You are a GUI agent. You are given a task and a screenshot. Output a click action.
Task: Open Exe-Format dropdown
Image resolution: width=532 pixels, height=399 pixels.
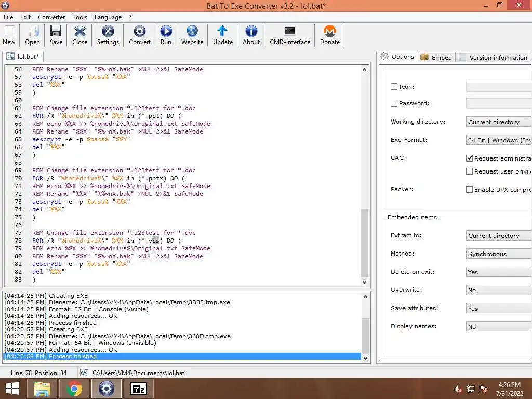[499, 140]
